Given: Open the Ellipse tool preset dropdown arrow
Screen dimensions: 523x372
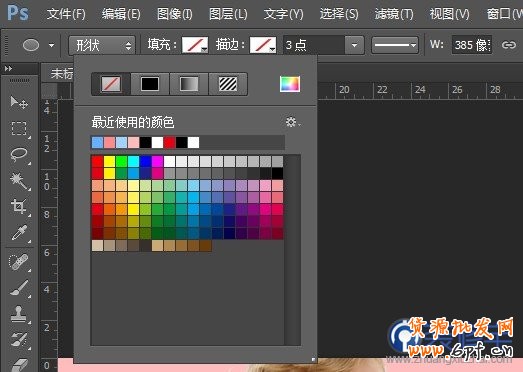Looking at the screenshot, I should click(51, 45).
